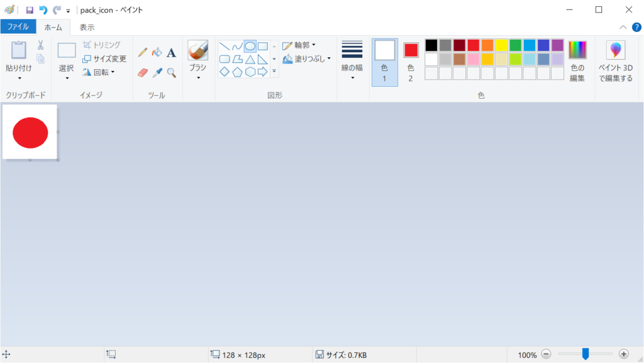Click the Copy icon in clipboard group
The width and height of the screenshot is (644, 363).
click(x=40, y=59)
